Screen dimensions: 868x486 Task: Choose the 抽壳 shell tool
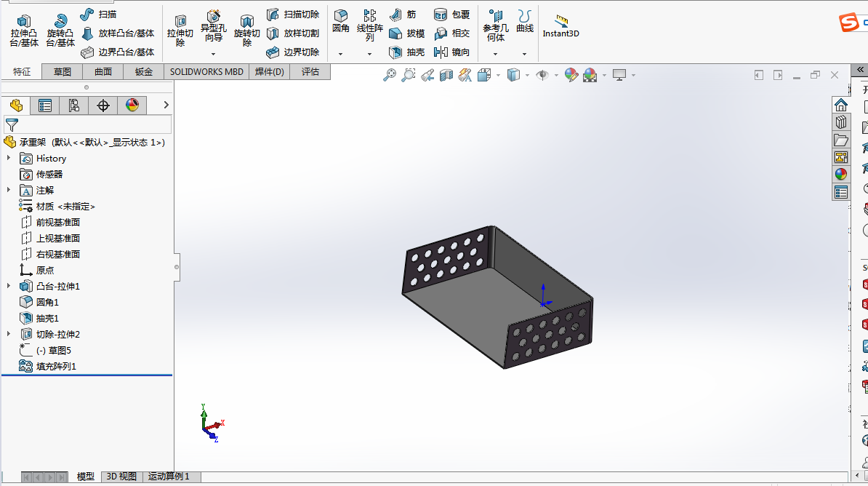[x=407, y=52]
